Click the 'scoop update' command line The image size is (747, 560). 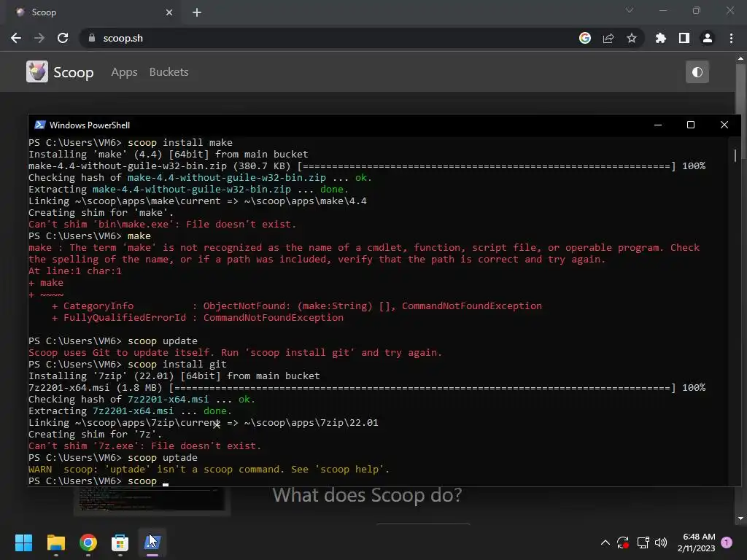coord(113,341)
